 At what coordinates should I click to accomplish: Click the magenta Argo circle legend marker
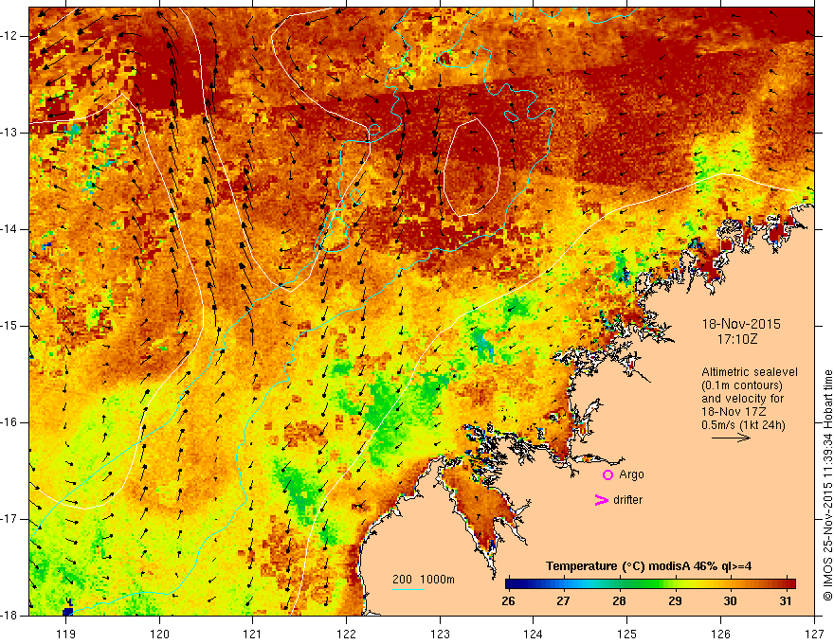(607, 475)
